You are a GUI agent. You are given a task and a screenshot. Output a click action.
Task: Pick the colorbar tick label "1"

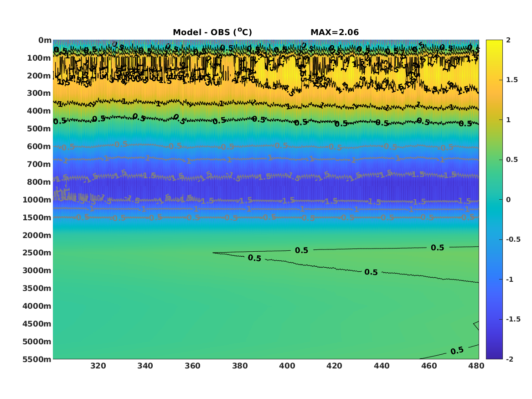click(508, 120)
